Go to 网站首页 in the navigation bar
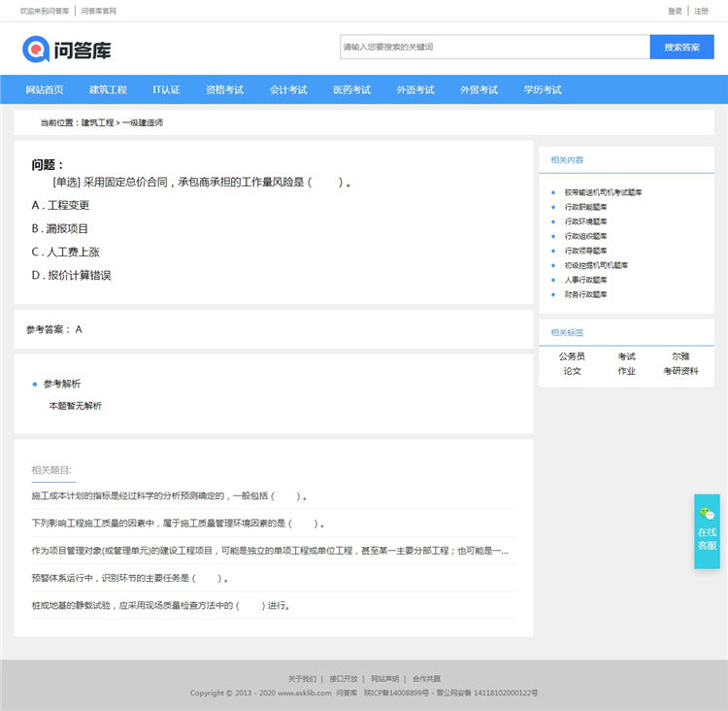728x711 pixels. [x=45, y=89]
